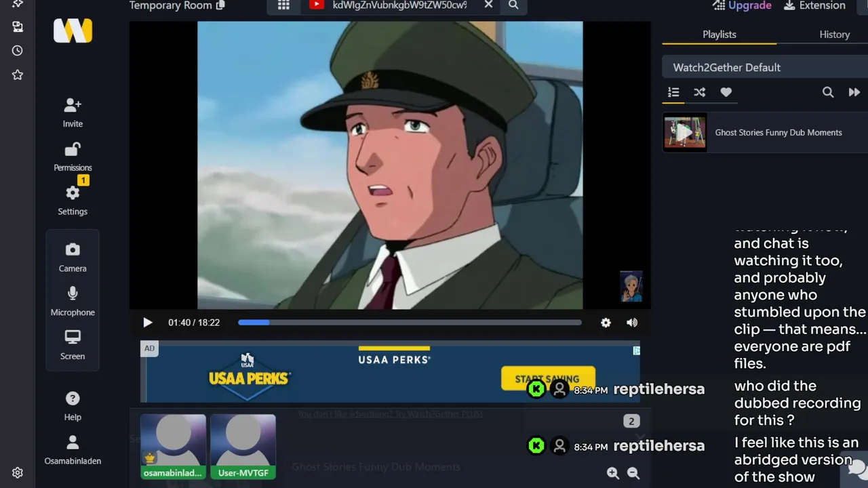The height and width of the screenshot is (488, 868).
Task: Open the Extension link
Action: pos(814,5)
